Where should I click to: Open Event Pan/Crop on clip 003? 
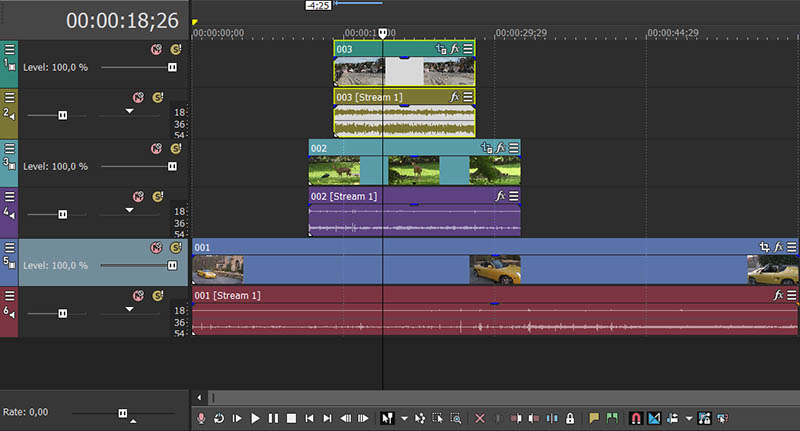(441, 49)
